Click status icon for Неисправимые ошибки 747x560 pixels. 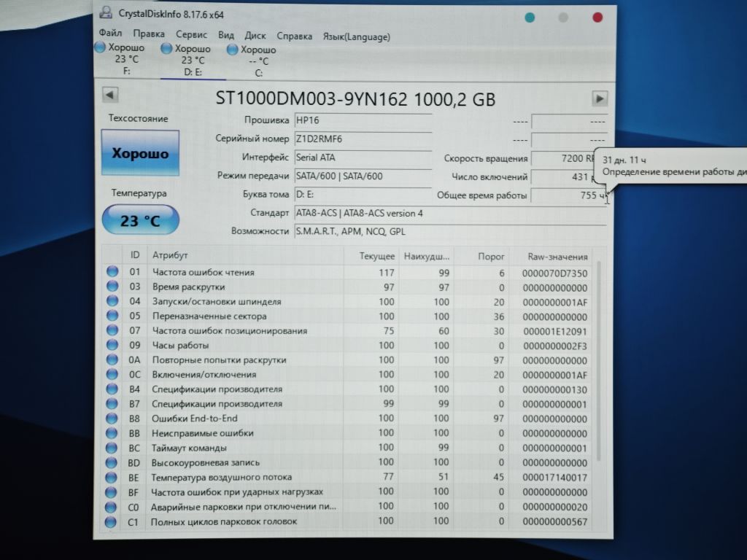111,433
